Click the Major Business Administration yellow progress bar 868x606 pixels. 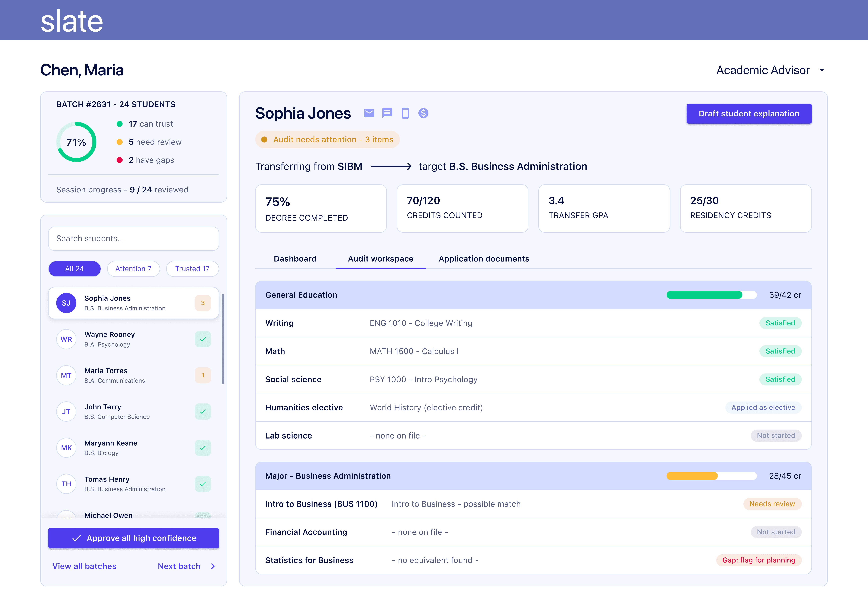tap(711, 476)
